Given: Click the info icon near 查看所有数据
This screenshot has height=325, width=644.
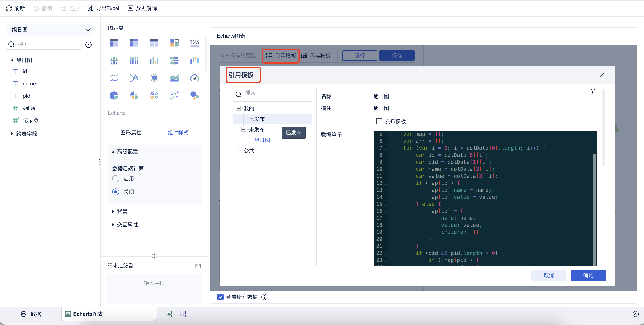Looking at the screenshot, I should (264, 297).
